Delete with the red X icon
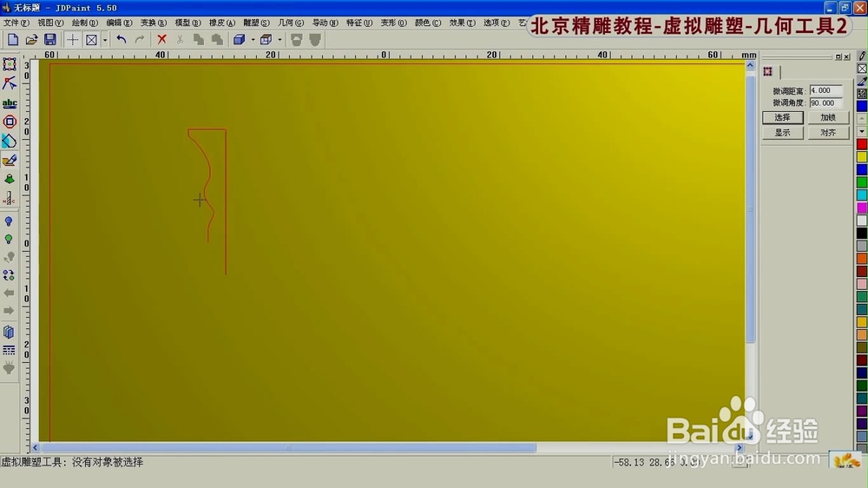 pos(161,39)
